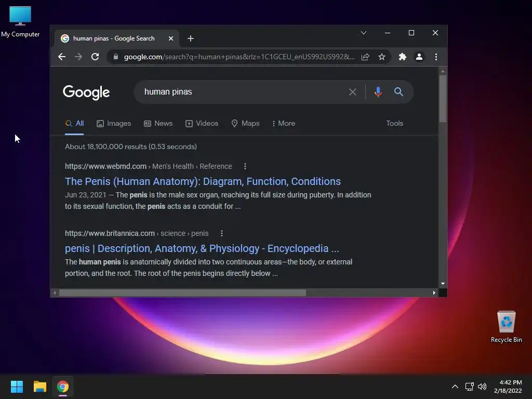The width and height of the screenshot is (532, 399).
Task: Click the scroll down arrow of the page
Action: coord(443,283)
